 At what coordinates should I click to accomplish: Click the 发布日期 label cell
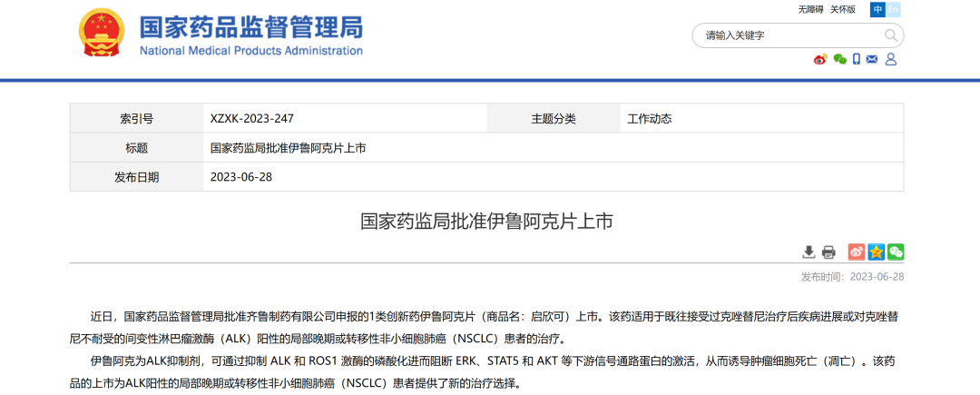136,177
